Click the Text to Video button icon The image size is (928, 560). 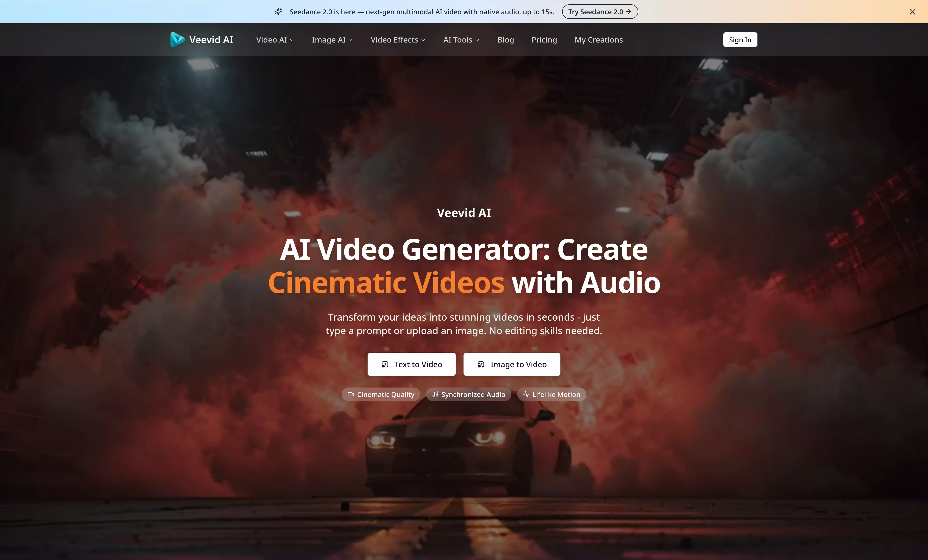(385, 364)
